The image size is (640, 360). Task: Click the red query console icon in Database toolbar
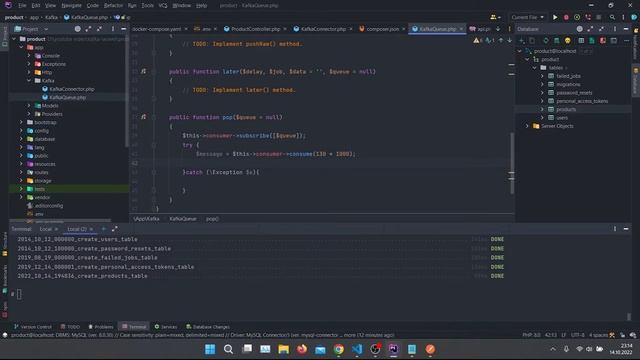[x=603, y=40]
